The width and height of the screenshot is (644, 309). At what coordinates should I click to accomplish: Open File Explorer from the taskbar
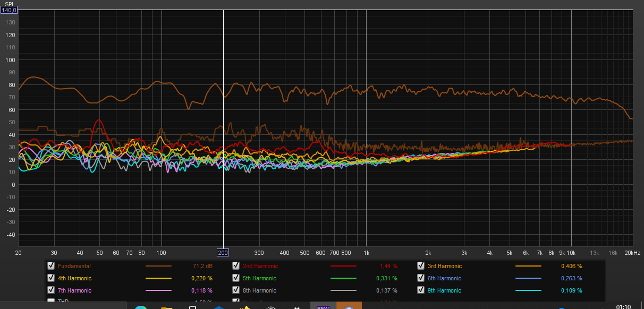[x=167, y=307]
